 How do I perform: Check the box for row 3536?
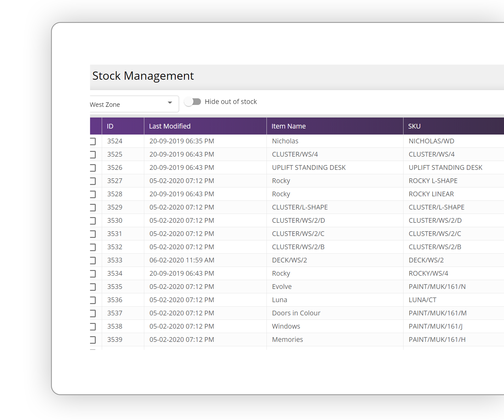[93, 300]
